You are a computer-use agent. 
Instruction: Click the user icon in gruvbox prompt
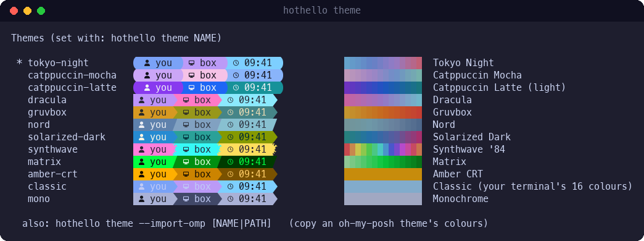pos(141,112)
